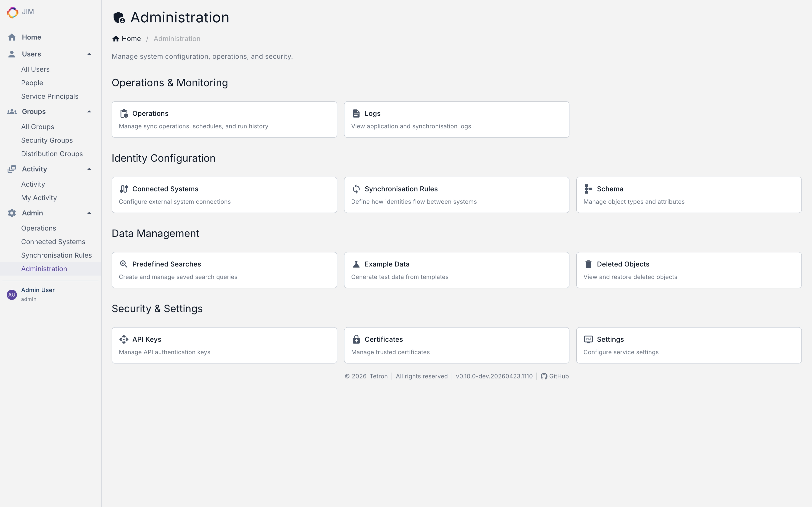Click the API Keys icon

(x=124, y=339)
